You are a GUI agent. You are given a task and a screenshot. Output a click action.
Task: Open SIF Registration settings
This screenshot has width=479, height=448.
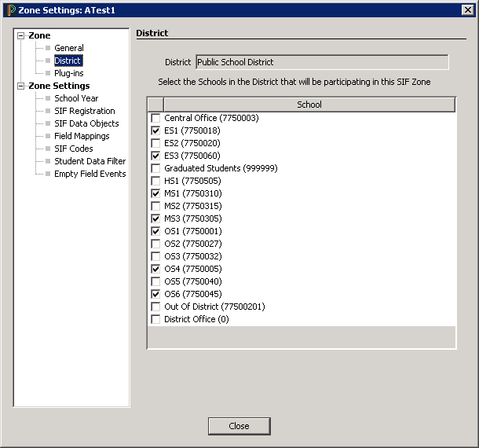[x=84, y=111]
